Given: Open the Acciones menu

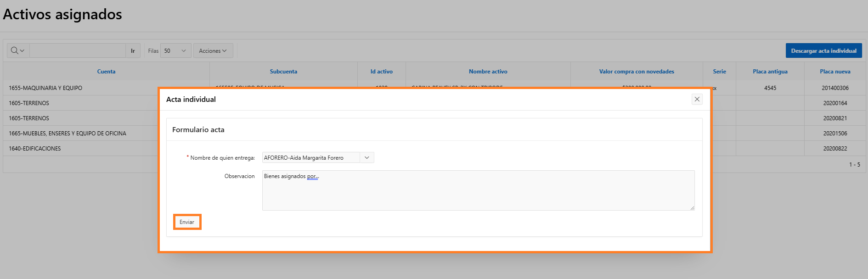Looking at the screenshot, I should point(213,50).
